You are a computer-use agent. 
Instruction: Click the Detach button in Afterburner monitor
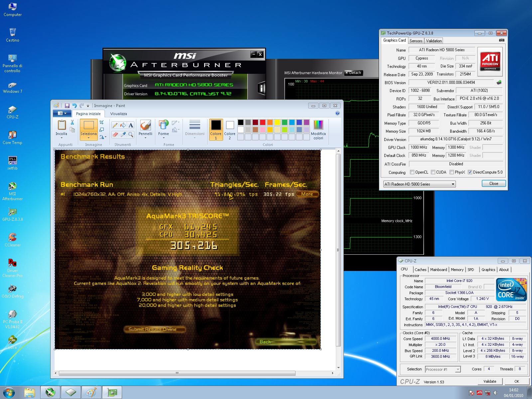coord(353,73)
